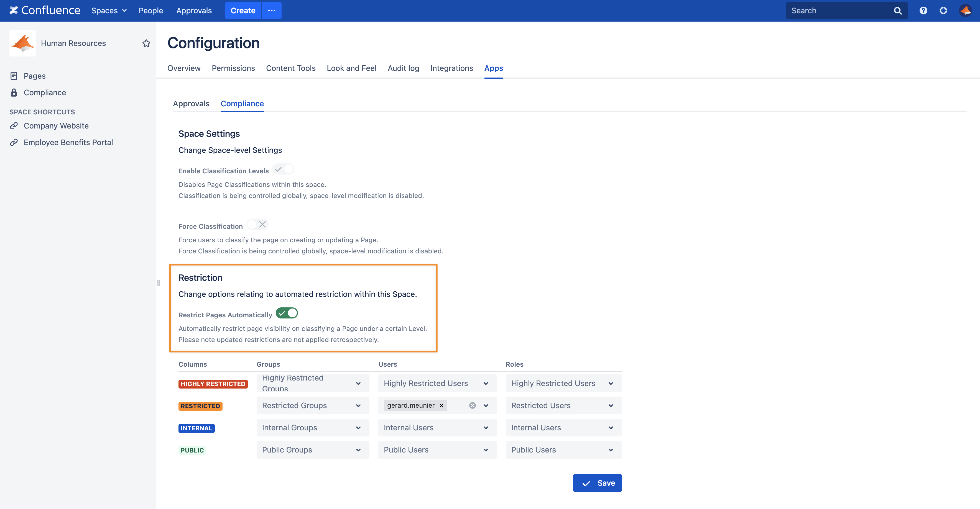Switch to the Permissions tab

tap(233, 68)
